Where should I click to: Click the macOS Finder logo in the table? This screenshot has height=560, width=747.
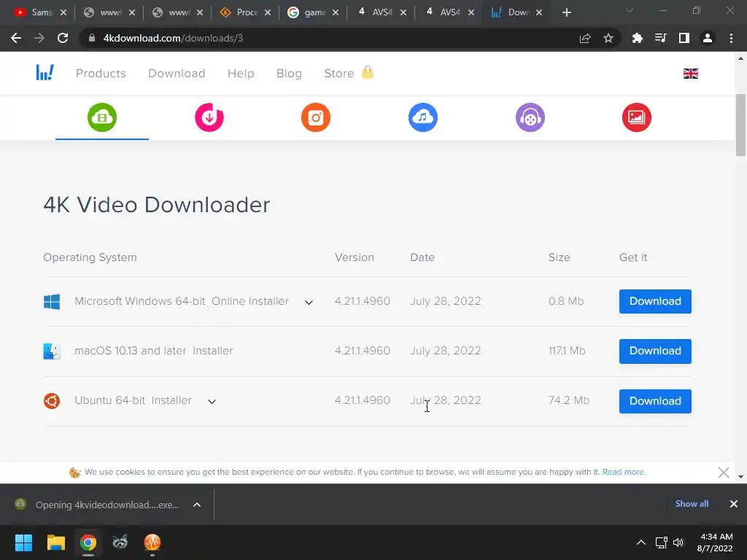52,351
